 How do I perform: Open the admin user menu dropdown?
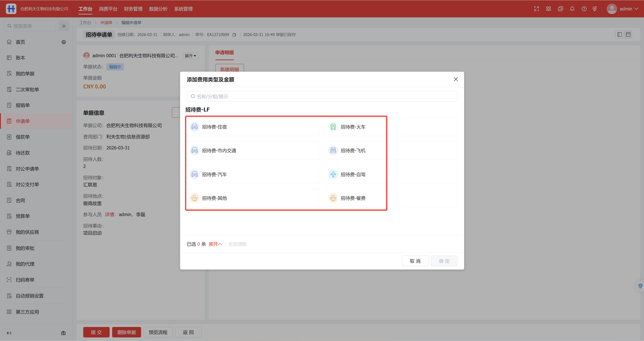623,9
